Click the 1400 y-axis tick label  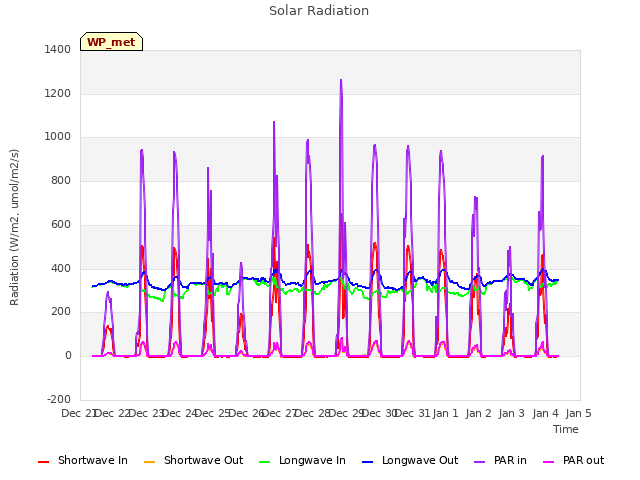pos(58,49)
